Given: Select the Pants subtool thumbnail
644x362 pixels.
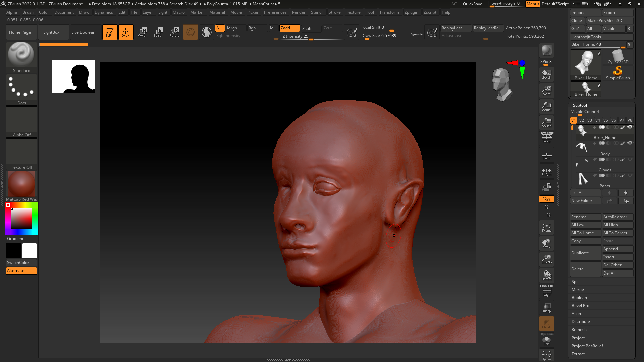Looking at the screenshot, I should tap(583, 179).
